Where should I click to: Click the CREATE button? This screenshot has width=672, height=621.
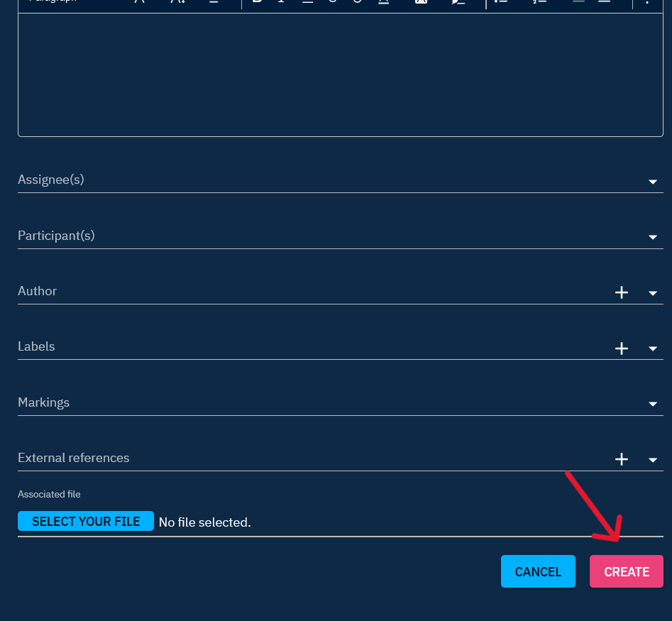[626, 571]
